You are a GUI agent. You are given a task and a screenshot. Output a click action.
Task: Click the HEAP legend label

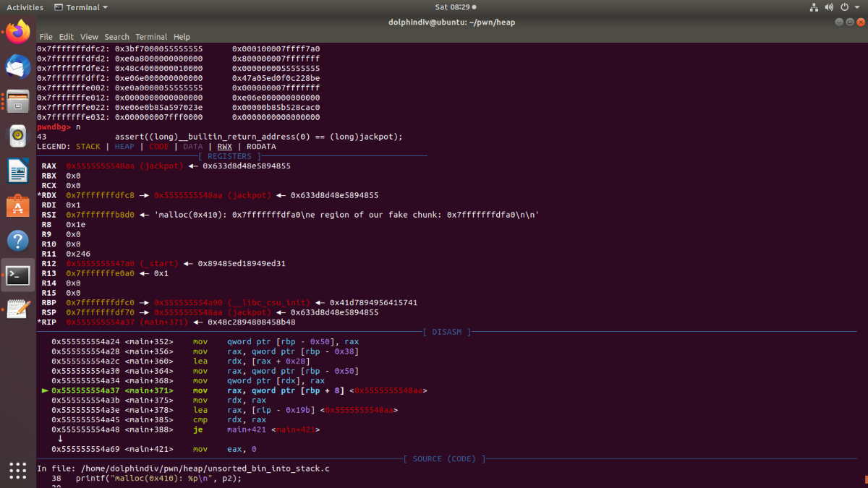pos(124,147)
